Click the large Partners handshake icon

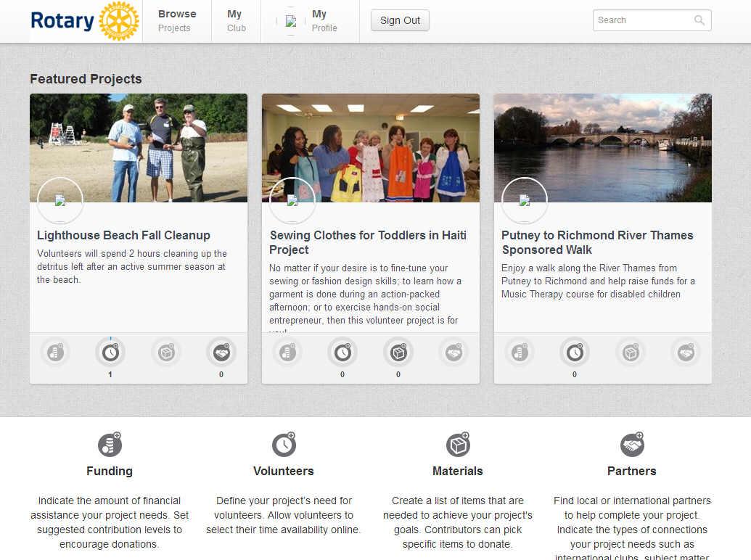[632, 444]
